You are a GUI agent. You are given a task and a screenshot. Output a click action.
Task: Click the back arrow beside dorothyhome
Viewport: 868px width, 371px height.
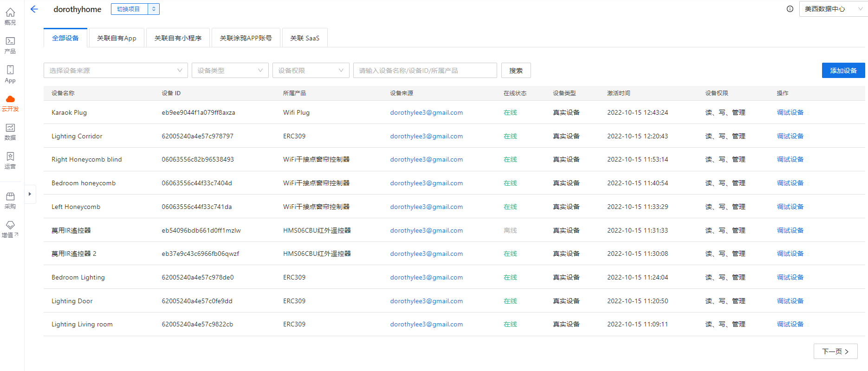pyautogui.click(x=34, y=9)
